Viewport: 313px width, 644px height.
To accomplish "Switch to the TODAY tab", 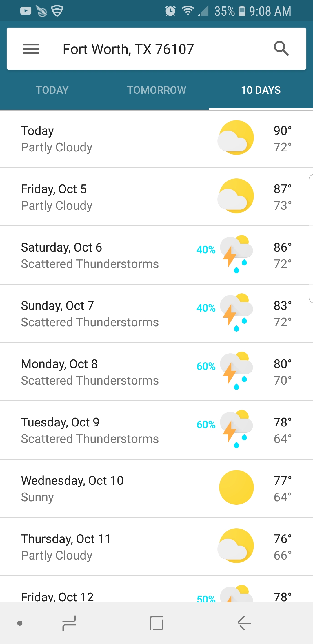I will click(52, 90).
